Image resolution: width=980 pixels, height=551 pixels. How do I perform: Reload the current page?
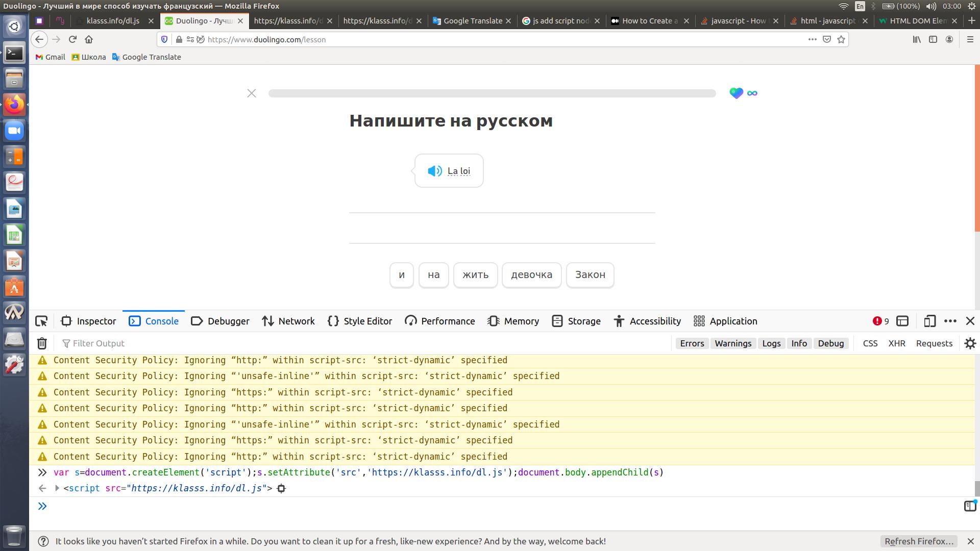click(72, 39)
